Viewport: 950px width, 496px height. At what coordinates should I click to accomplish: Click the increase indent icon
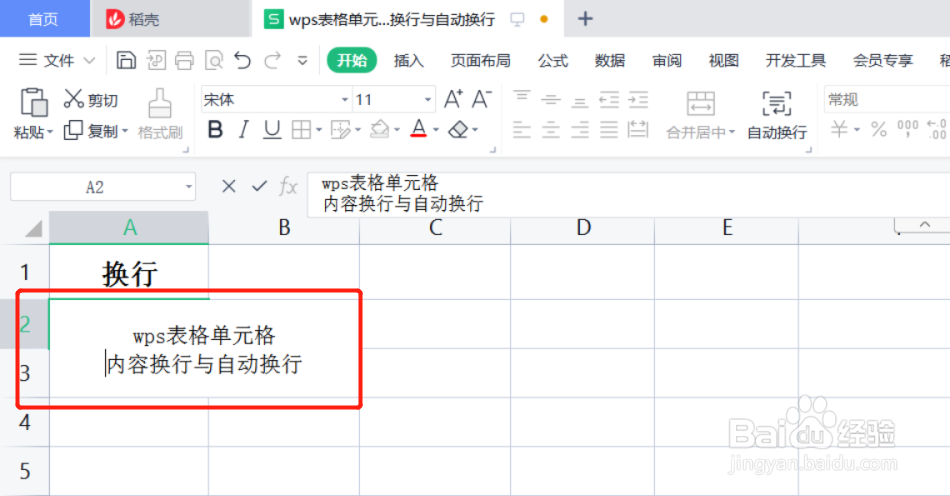[x=638, y=99]
